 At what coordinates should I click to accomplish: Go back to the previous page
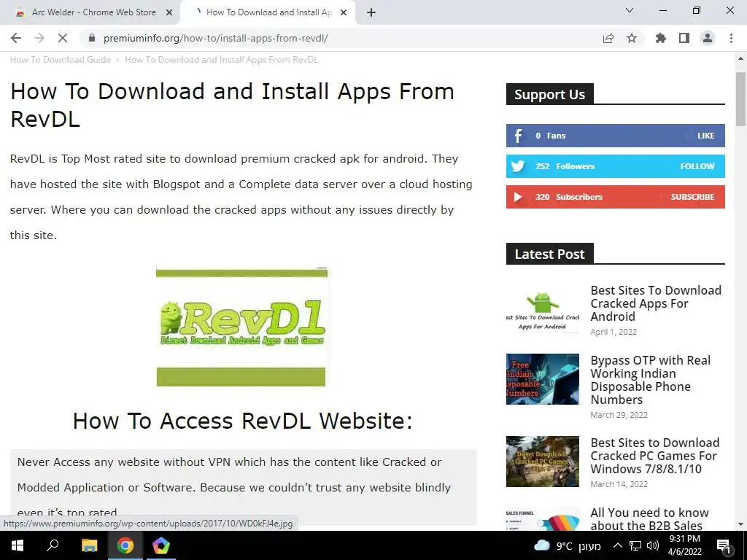tap(16, 38)
